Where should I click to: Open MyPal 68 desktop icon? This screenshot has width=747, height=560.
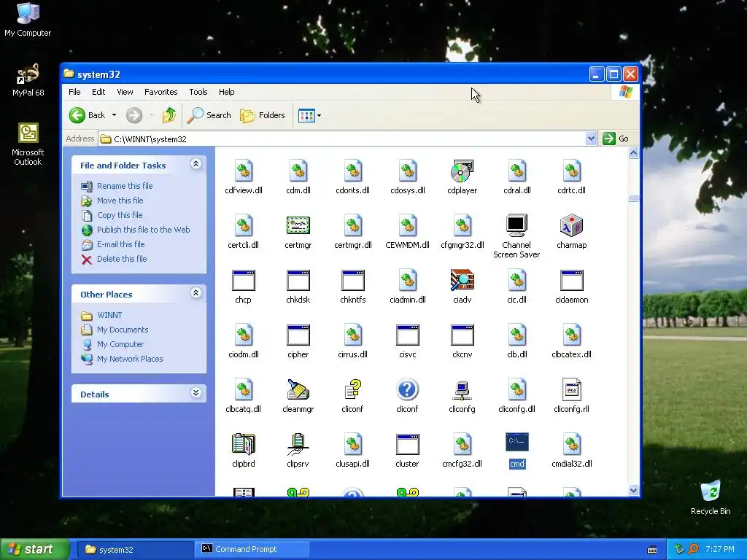28,81
